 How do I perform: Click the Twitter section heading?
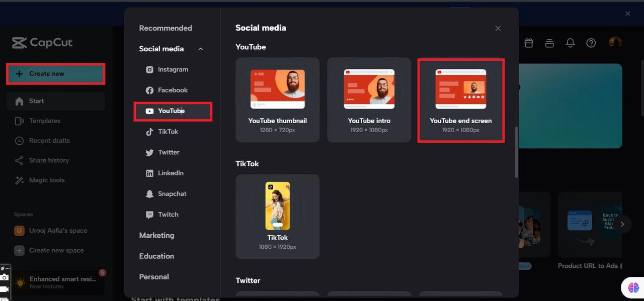pos(248,281)
